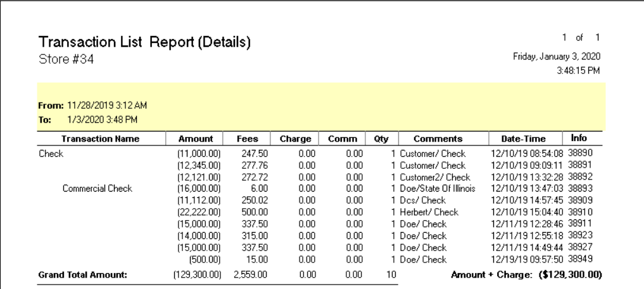Click the Fees column header

tap(247, 139)
